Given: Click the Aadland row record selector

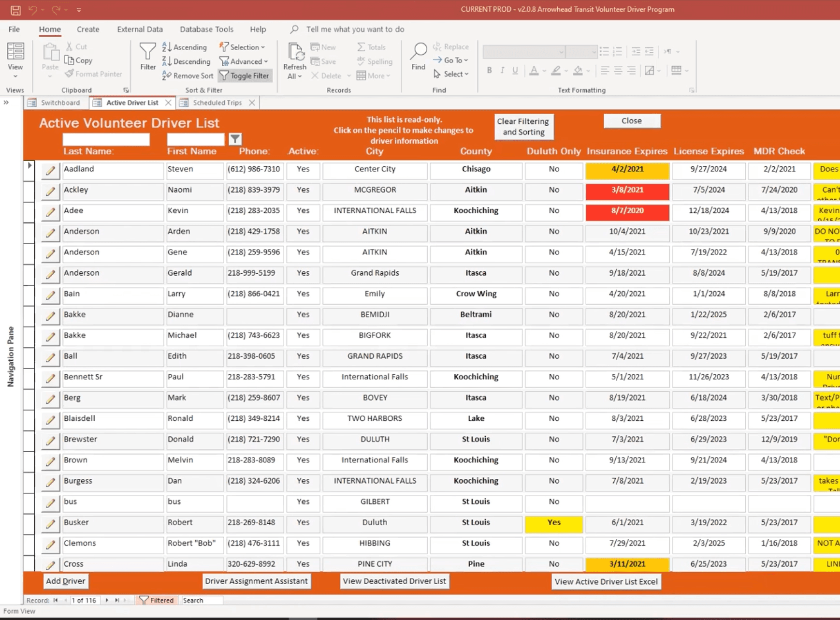Looking at the screenshot, I should [x=29, y=171].
